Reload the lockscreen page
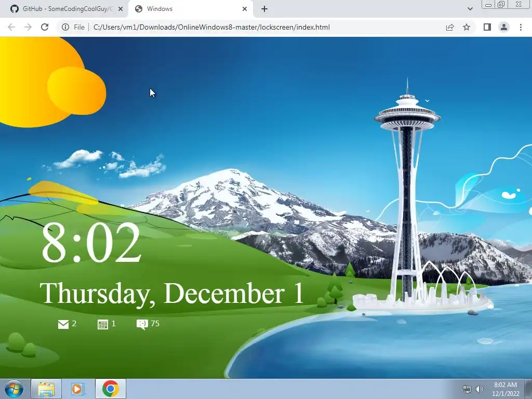 tap(45, 27)
